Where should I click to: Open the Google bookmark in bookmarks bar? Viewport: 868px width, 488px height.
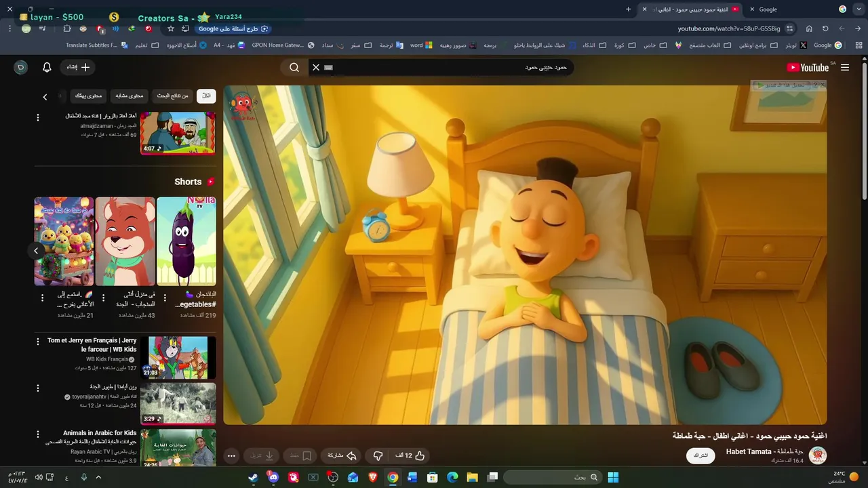point(827,45)
